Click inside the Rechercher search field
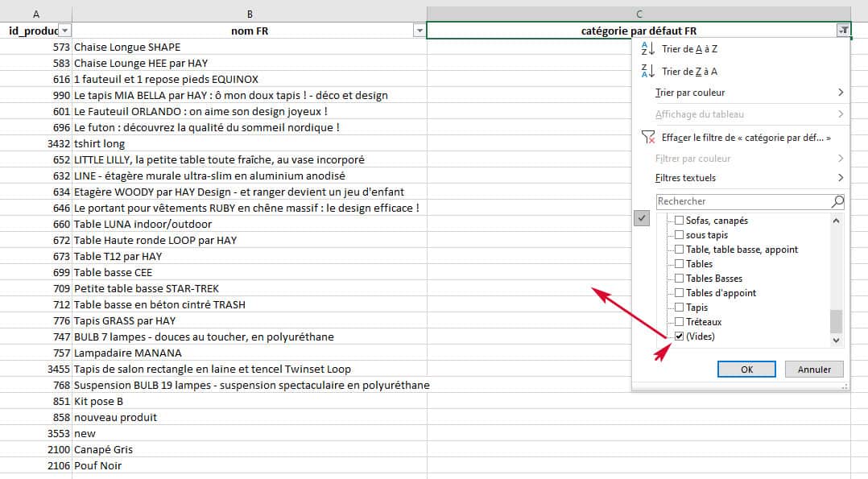The height and width of the screenshot is (479, 868). click(741, 201)
